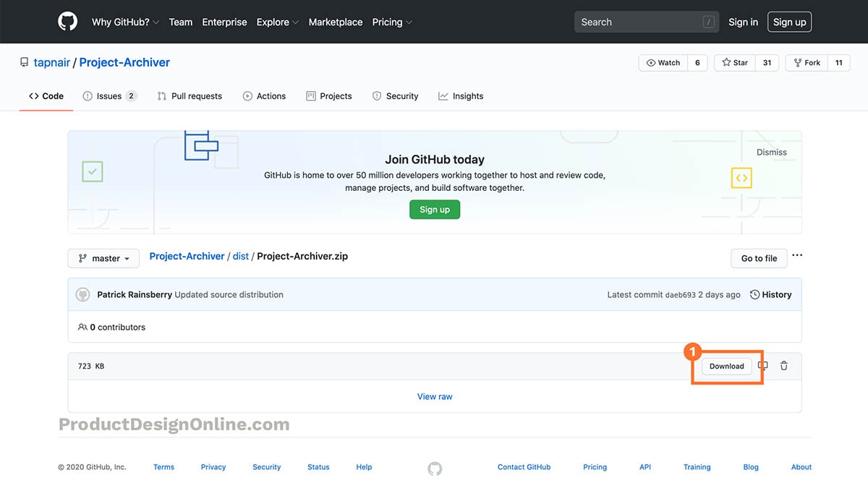Click the footer GitHub logo mark
This screenshot has width=868, height=488.
(x=435, y=468)
